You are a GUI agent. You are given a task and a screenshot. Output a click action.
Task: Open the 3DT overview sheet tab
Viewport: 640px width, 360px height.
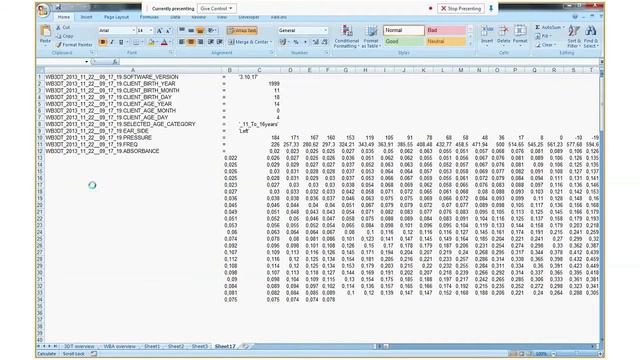[x=79, y=346]
